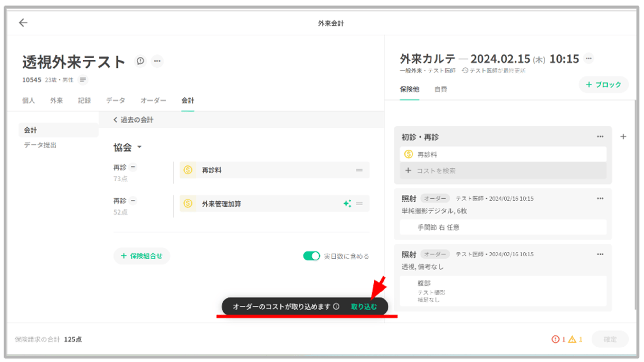Click plus icon beside 初診・再診 block
The height and width of the screenshot is (362, 644).
(x=623, y=137)
